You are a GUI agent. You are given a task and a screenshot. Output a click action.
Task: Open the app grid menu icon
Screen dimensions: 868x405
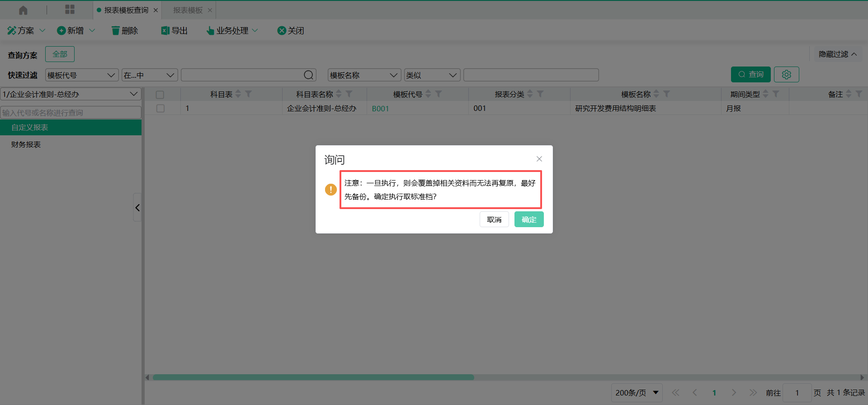tap(70, 10)
